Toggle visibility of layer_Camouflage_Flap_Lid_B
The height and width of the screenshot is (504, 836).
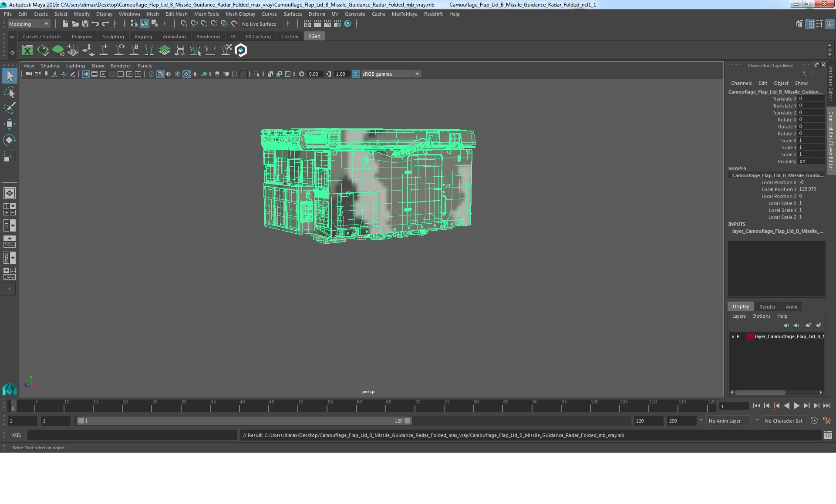coord(732,336)
